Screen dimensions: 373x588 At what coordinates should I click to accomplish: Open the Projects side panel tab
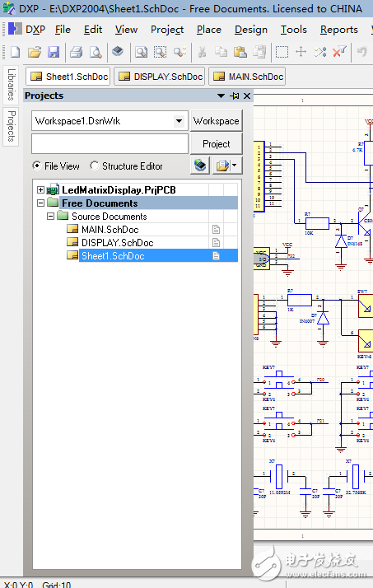(11, 126)
